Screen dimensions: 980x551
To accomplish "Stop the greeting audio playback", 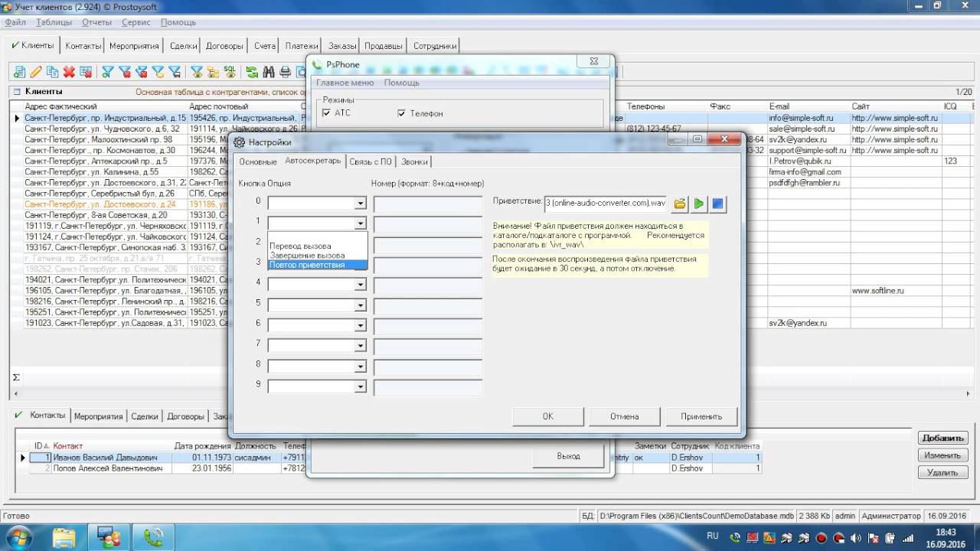I will 717,204.
